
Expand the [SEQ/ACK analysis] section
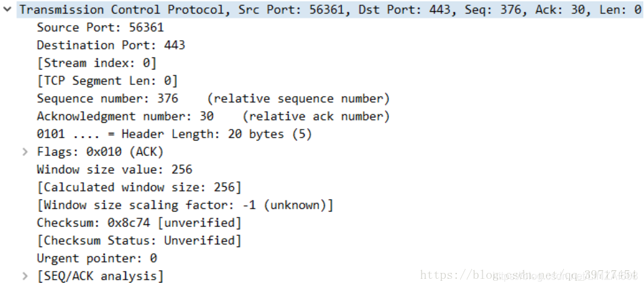pyautogui.click(x=26, y=276)
